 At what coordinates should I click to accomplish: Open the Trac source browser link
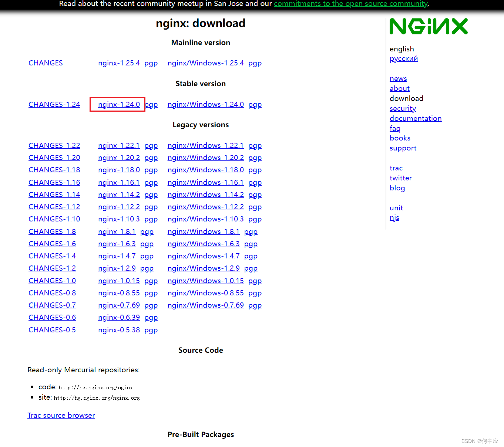(61, 416)
